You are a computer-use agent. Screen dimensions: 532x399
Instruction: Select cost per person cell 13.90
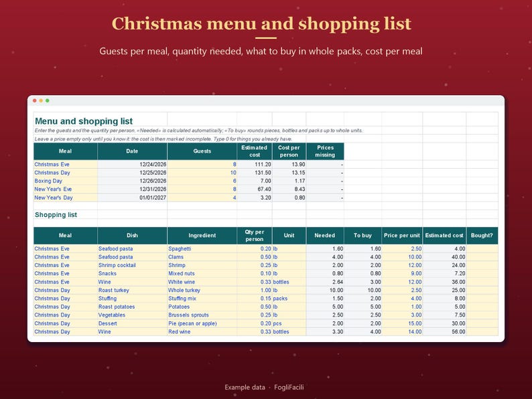(289, 165)
